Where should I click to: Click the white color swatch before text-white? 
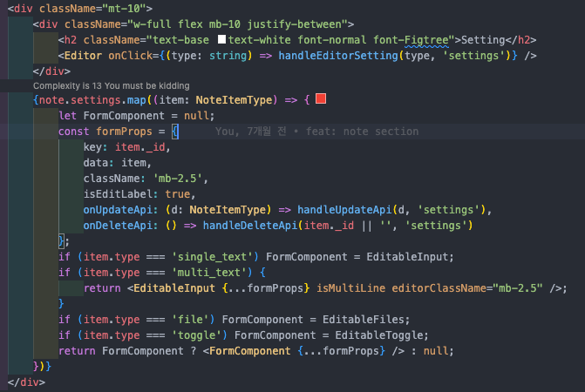(221, 39)
